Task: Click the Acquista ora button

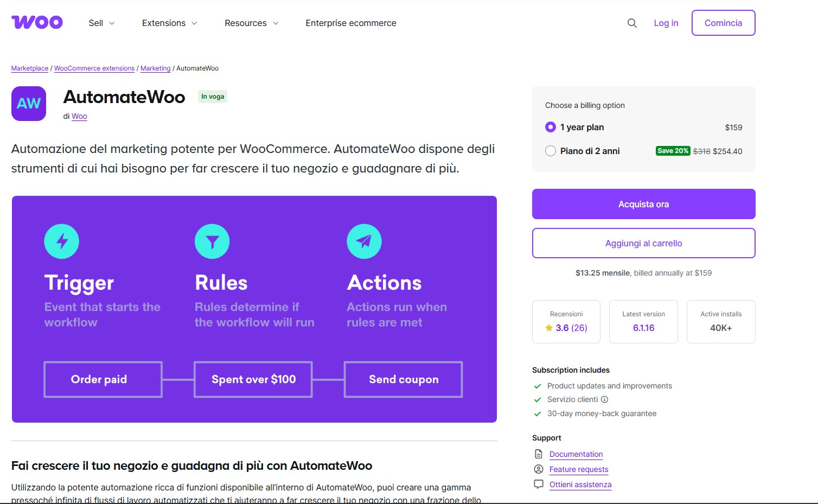Action: [x=644, y=204]
